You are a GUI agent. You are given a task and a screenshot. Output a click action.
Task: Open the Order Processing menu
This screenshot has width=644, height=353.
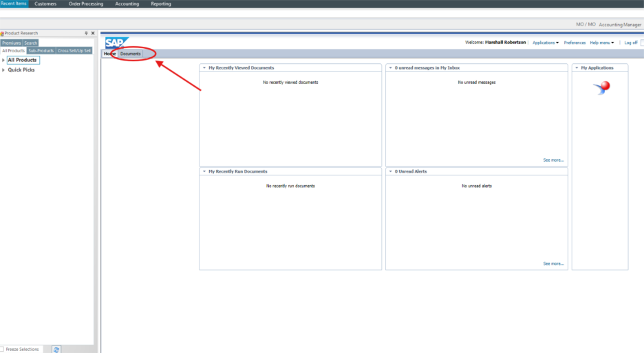(86, 4)
